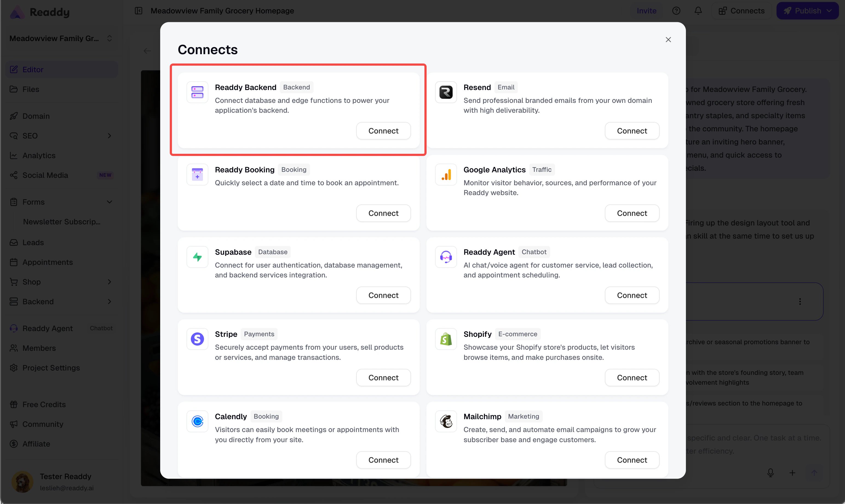Open Affiliate link
The image size is (845, 504).
pos(62,444)
